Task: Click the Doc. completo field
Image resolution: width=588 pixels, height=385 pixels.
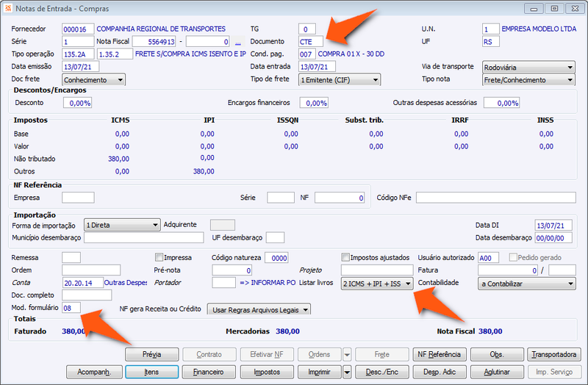Action: (87, 295)
